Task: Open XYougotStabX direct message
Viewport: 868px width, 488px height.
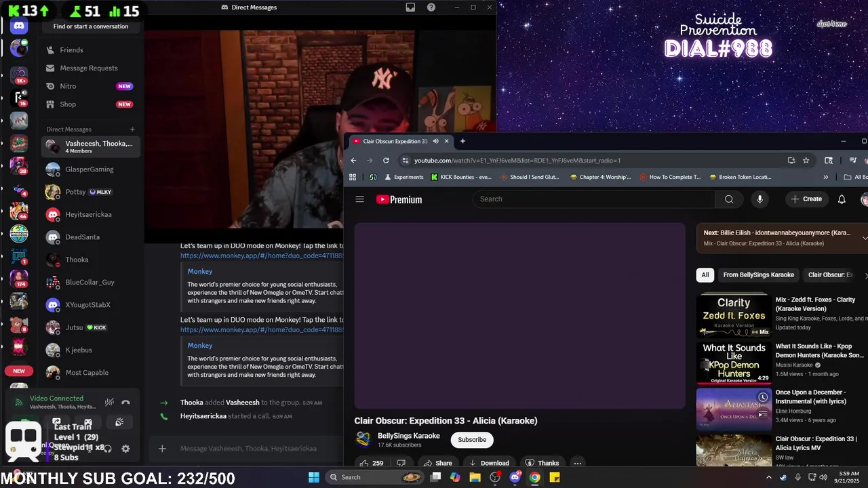Action: point(90,305)
